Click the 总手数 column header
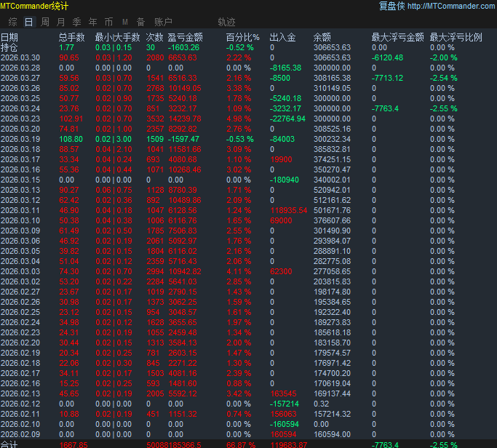 [x=72, y=37]
